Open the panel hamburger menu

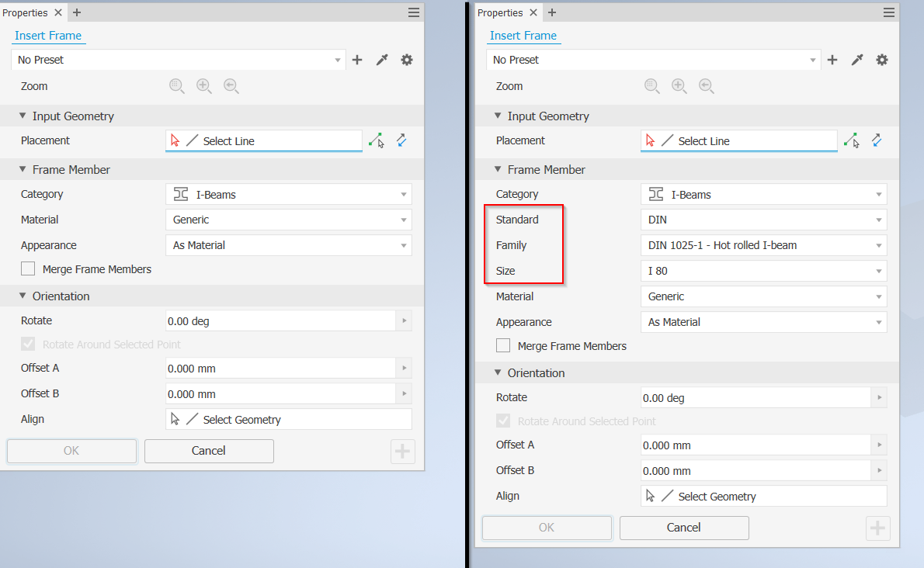pos(414,12)
